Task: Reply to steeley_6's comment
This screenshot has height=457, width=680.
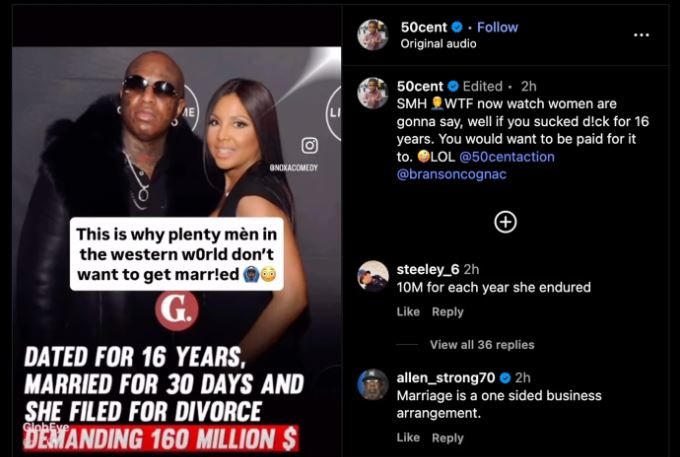Action: [448, 312]
